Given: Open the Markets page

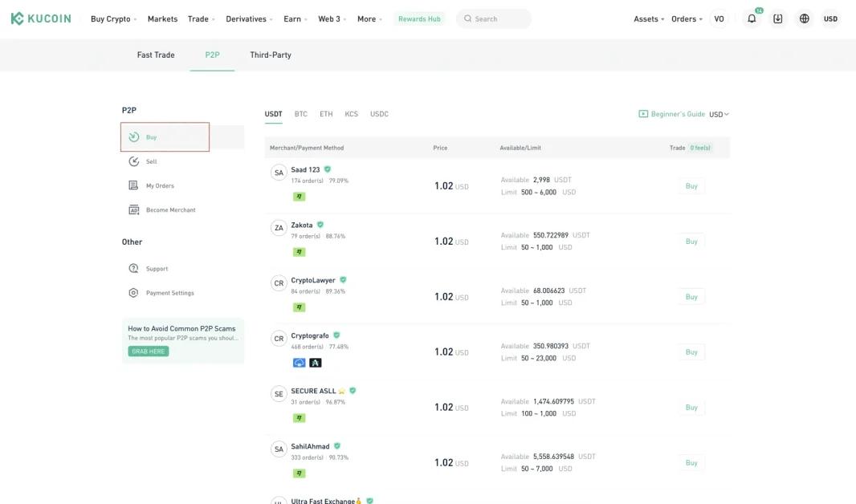Looking at the screenshot, I should 163,18.
